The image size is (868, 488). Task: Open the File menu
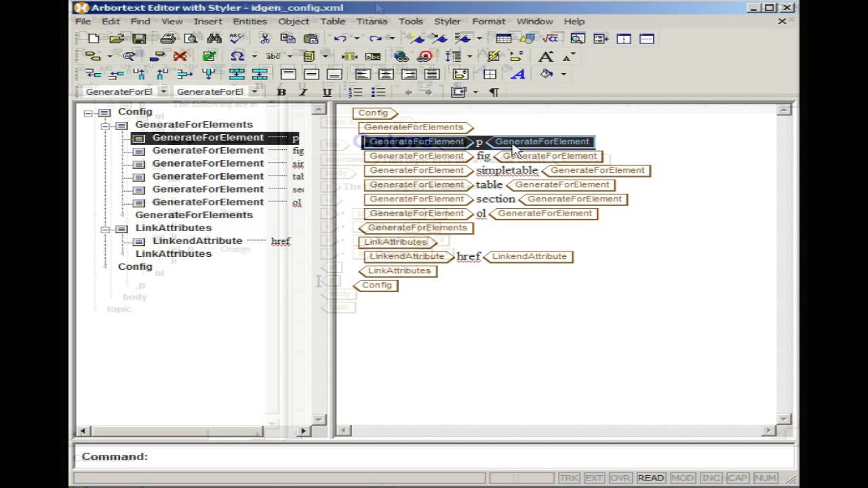tap(83, 21)
